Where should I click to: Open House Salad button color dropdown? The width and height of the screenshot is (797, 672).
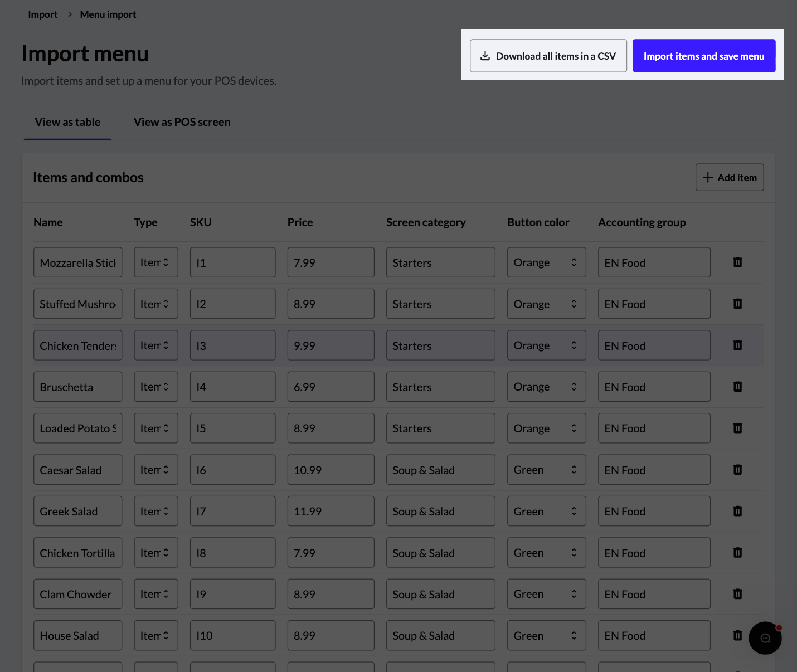click(x=547, y=635)
